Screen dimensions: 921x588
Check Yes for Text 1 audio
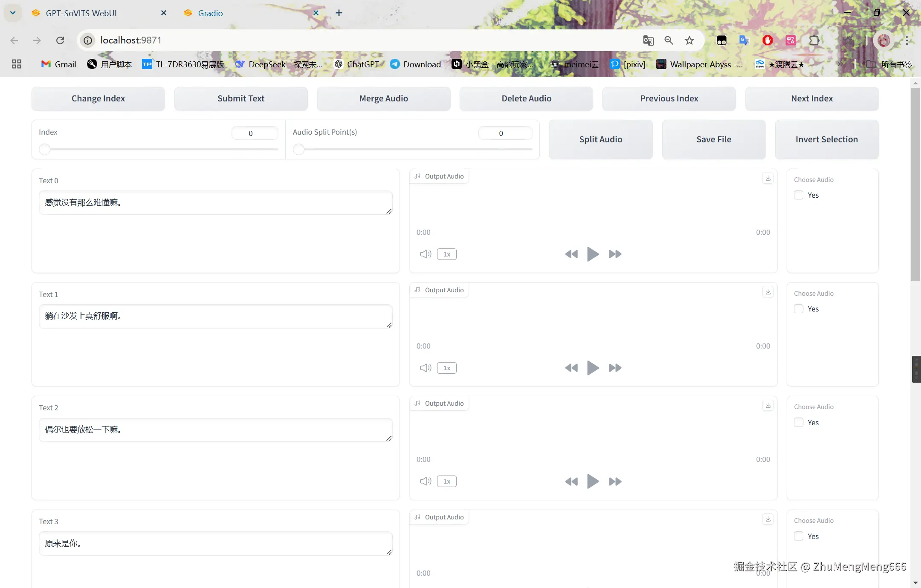pyautogui.click(x=799, y=309)
